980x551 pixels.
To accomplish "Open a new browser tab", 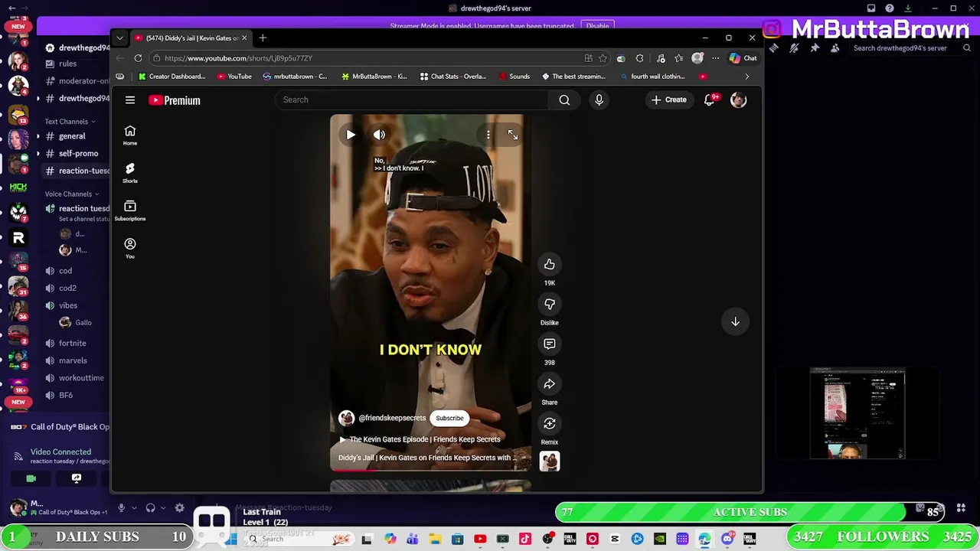I will coord(263,38).
